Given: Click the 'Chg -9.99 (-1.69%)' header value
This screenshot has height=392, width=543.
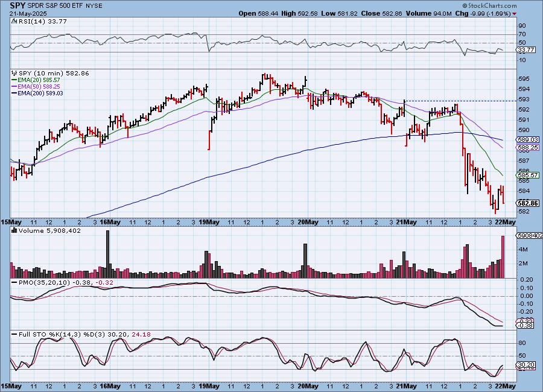Looking at the screenshot, I should [483, 13].
